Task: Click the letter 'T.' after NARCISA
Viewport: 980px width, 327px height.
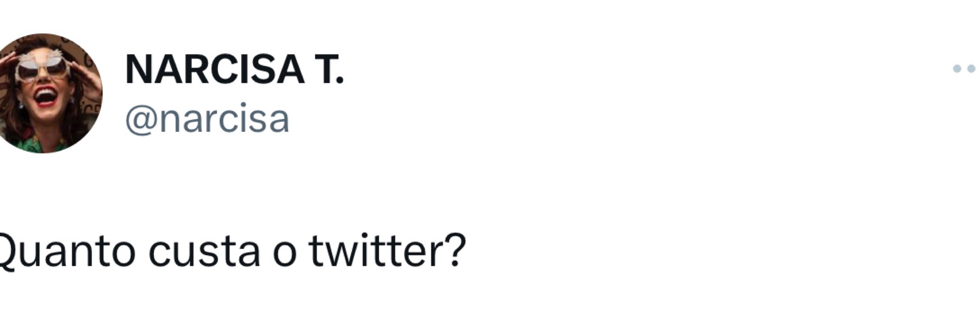Action: (x=330, y=69)
